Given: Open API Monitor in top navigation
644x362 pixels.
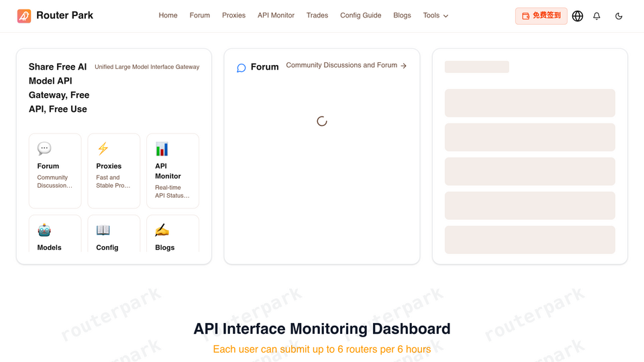Looking at the screenshot, I should (x=276, y=15).
